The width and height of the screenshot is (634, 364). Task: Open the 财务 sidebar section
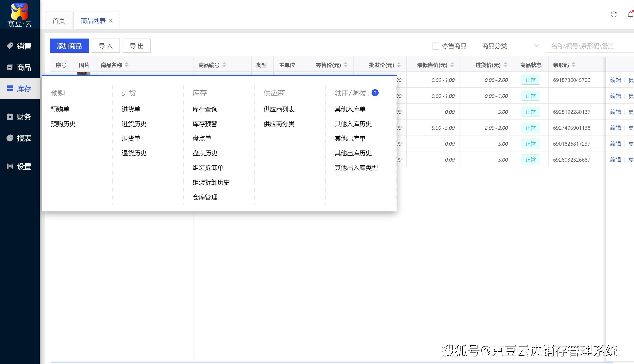(20, 117)
